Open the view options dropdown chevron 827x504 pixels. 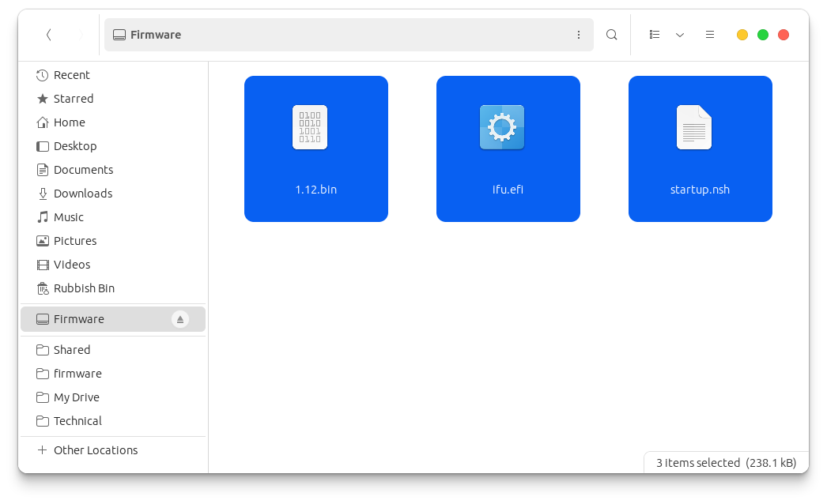[x=681, y=35]
